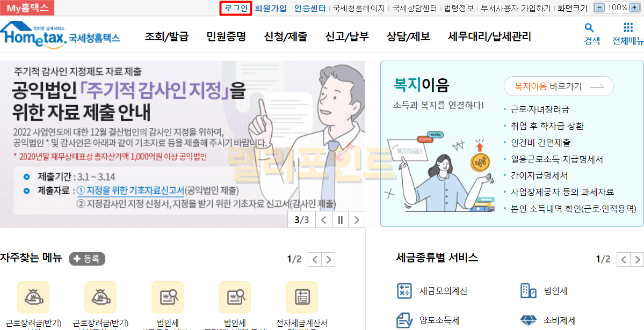Screen dimensions: 644x330
Task: Open the 전체메뉴 grid icon
Action: (628, 27)
